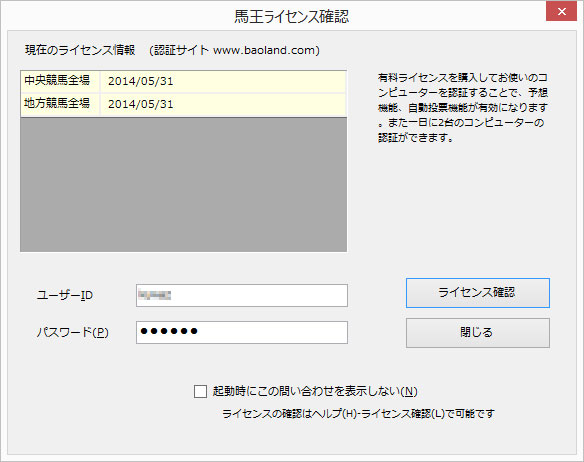
Task: Click the 有料ライセンスを購入して description text
Action: [463, 108]
